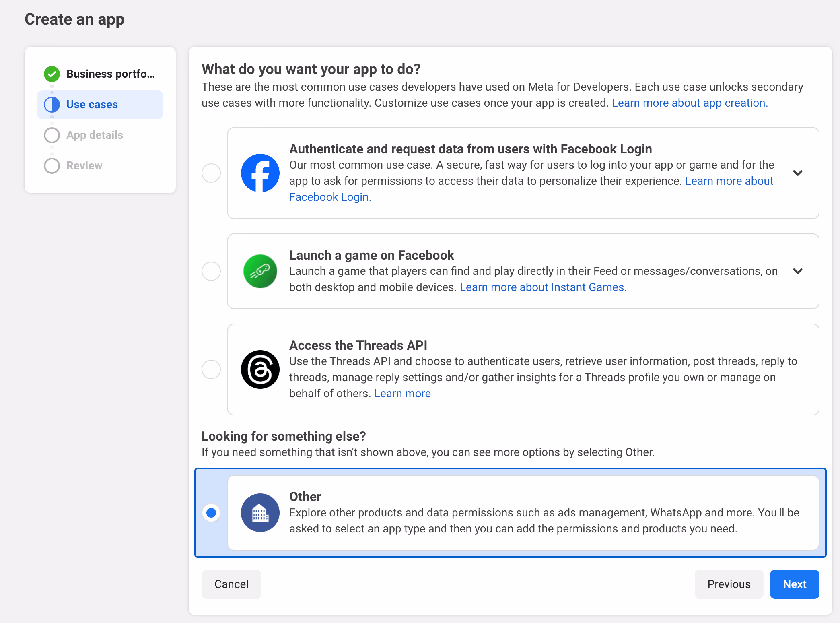Expand the Launch a game chevron
The height and width of the screenshot is (623, 840).
tap(798, 271)
